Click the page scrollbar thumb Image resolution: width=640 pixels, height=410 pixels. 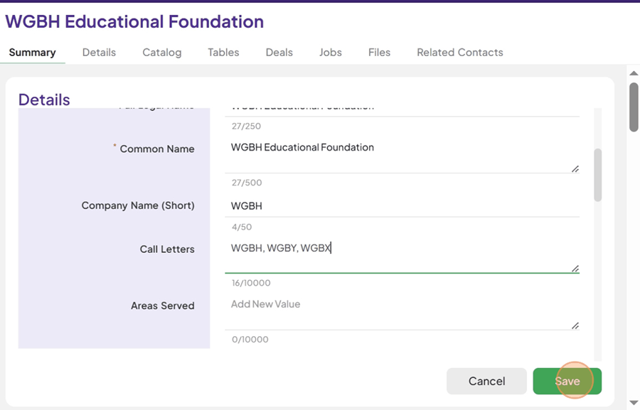(633, 107)
